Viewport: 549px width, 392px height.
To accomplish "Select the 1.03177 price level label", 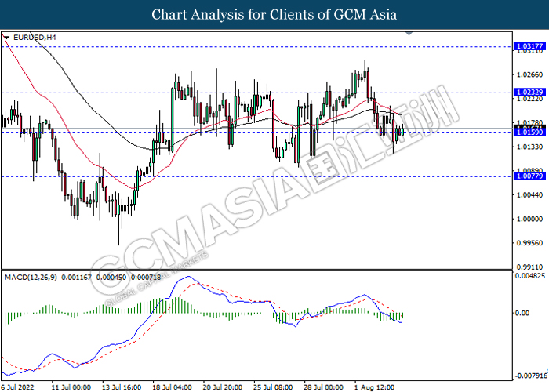I will pyautogui.click(x=529, y=46).
